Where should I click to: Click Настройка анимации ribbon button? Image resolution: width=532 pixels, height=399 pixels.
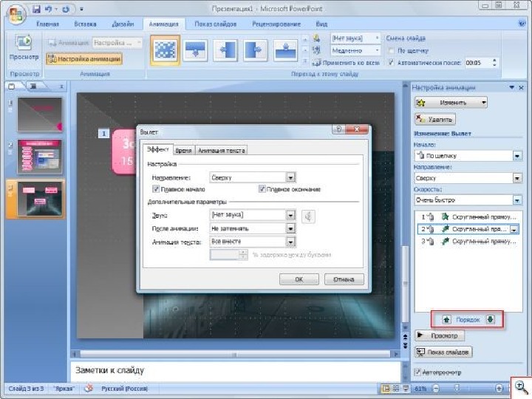(84, 59)
